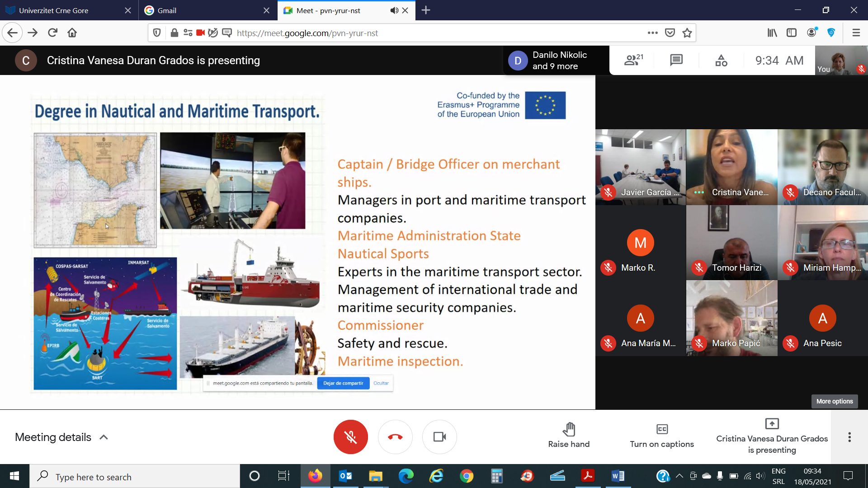The width and height of the screenshot is (868, 488).
Task: Select Decano Facul video tile
Action: pyautogui.click(x=823, y=167)
